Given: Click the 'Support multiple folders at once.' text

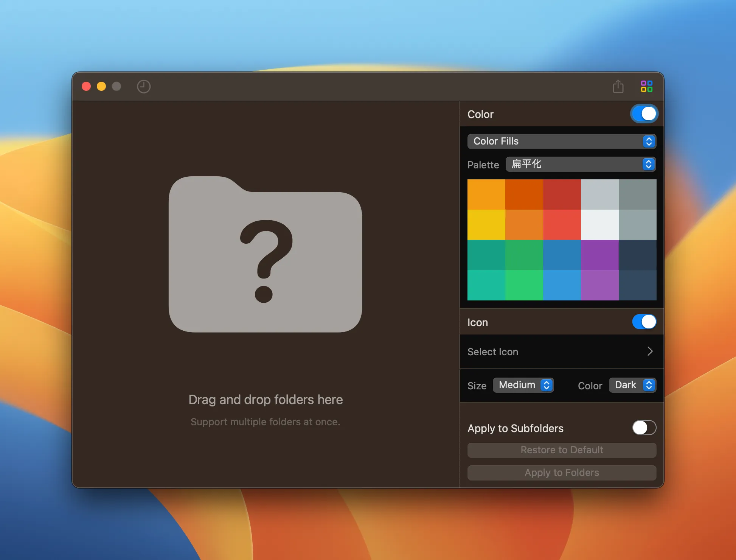Looking at the screenshot, I should 266,422.
